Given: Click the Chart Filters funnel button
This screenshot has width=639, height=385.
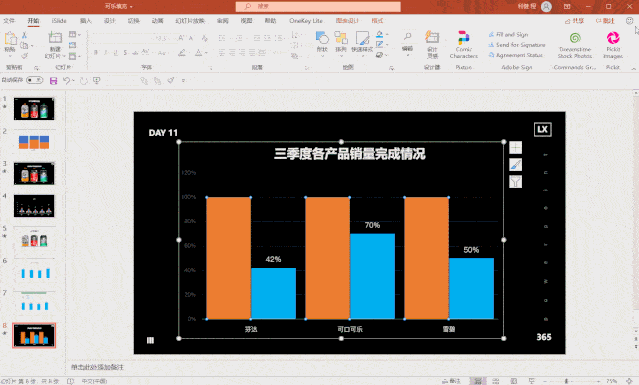Looking at the screenshot, I should (x=516, y=181).
